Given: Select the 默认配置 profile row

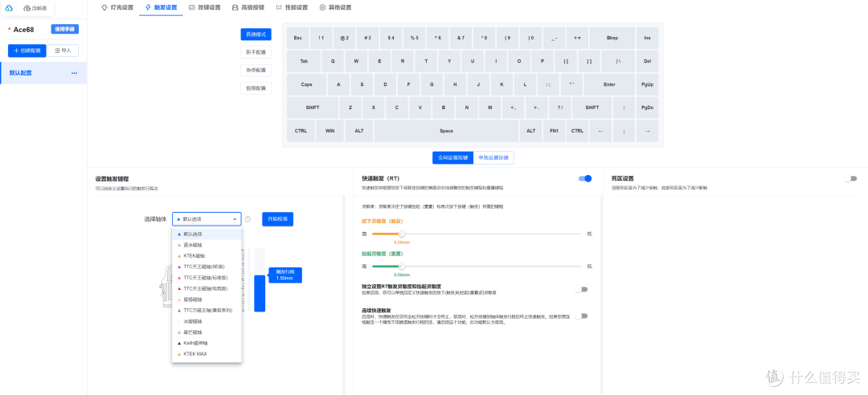Looking at the screenshot, I should [43, 73].
